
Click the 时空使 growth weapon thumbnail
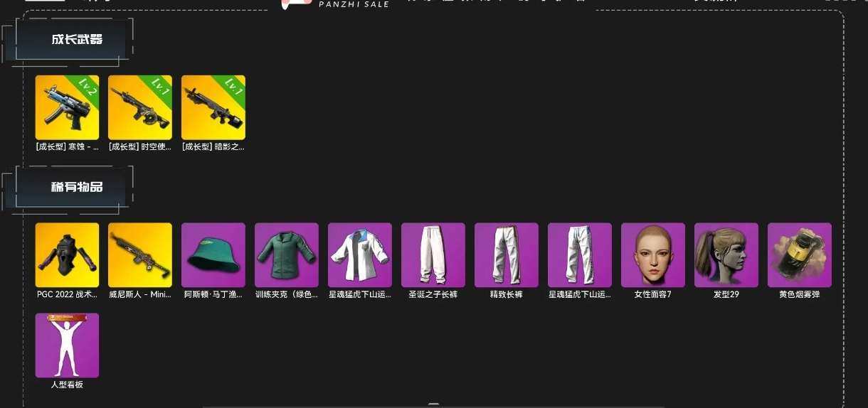point(140,107)
